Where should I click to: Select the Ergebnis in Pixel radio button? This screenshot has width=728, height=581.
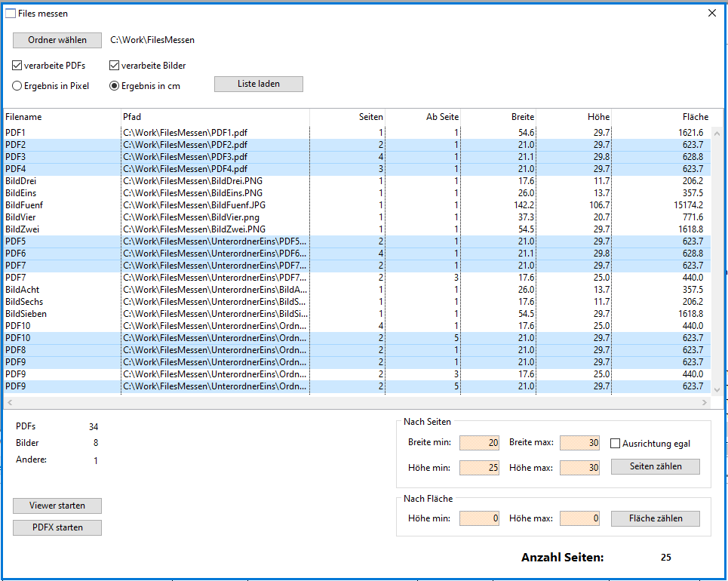tap(17, 86)
